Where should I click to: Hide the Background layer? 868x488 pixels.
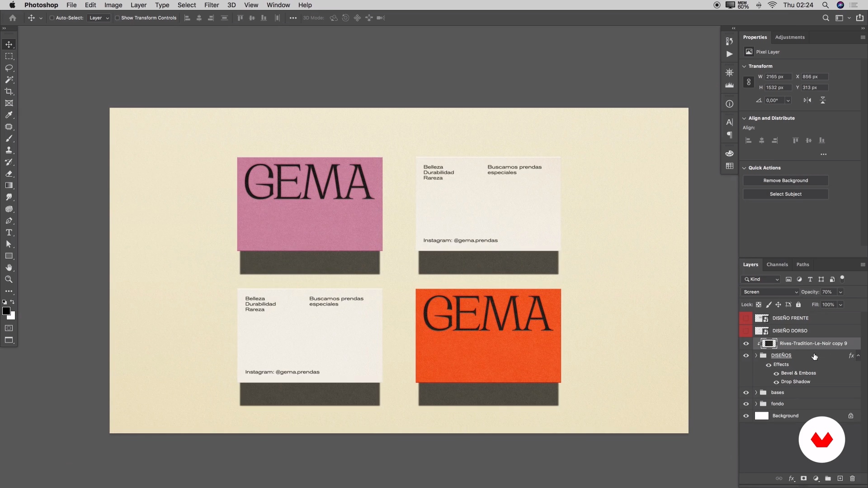746,416
